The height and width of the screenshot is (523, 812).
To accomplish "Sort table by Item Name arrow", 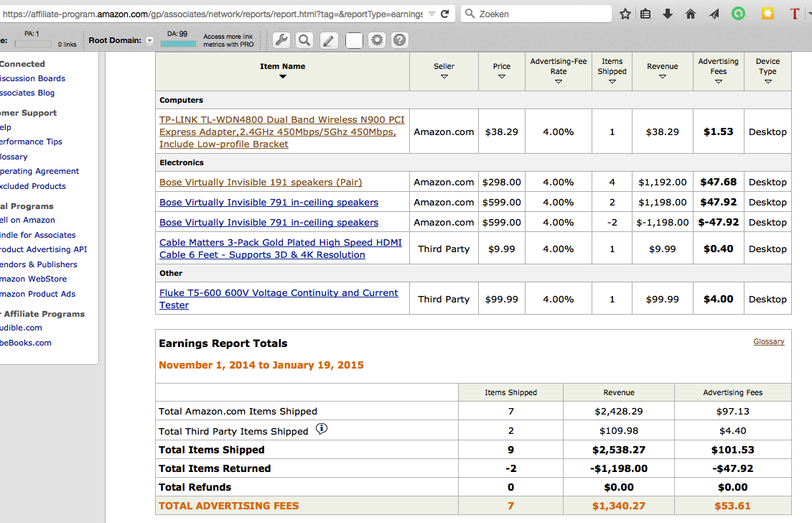I will [283, 77].
